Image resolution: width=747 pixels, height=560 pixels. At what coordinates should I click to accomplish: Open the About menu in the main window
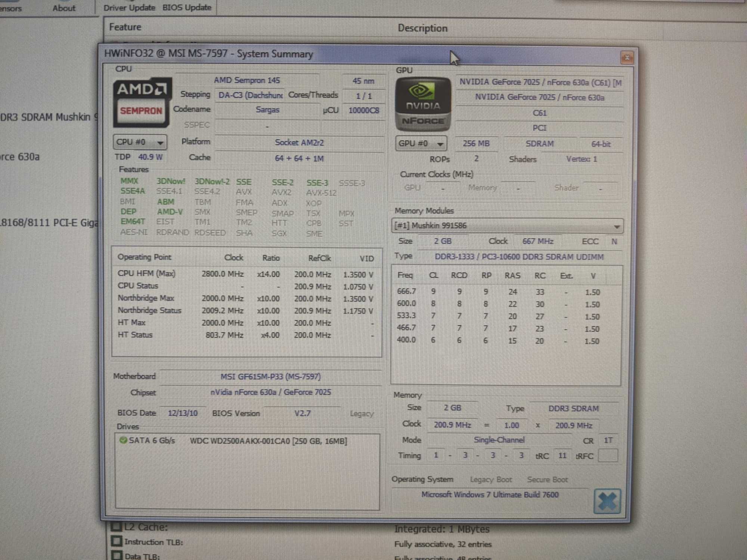point(63,8)
